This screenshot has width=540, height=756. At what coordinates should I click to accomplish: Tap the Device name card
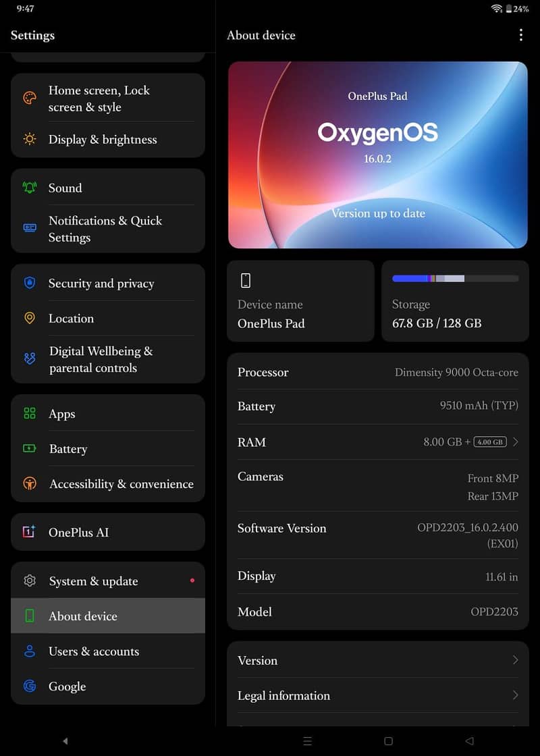click(300, 301)
